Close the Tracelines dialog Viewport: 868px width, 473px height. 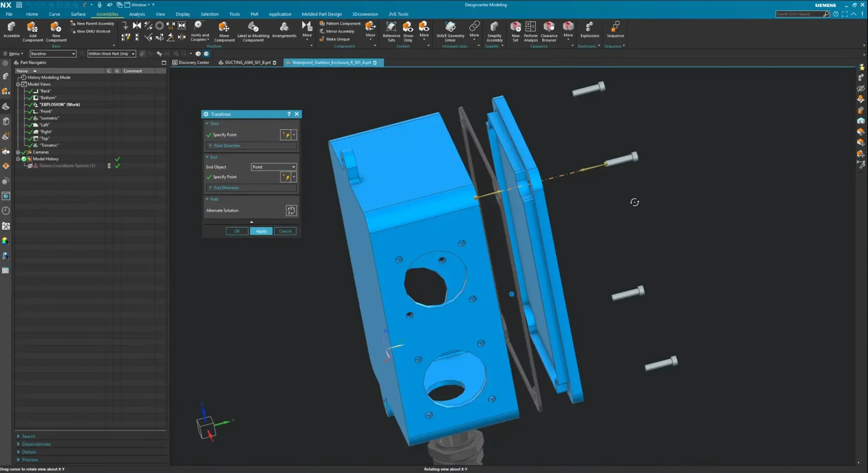(x=297, y=114)
